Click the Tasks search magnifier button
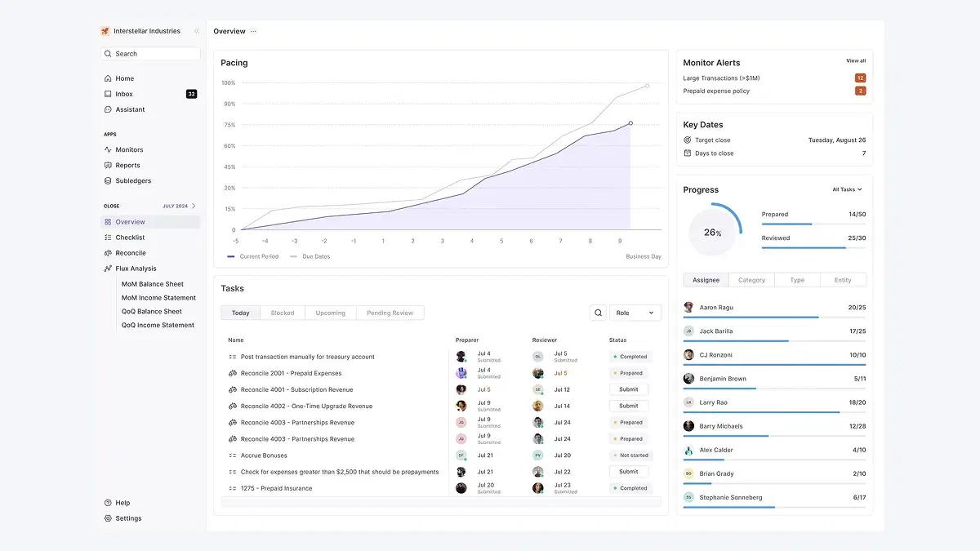 (599, 313)
